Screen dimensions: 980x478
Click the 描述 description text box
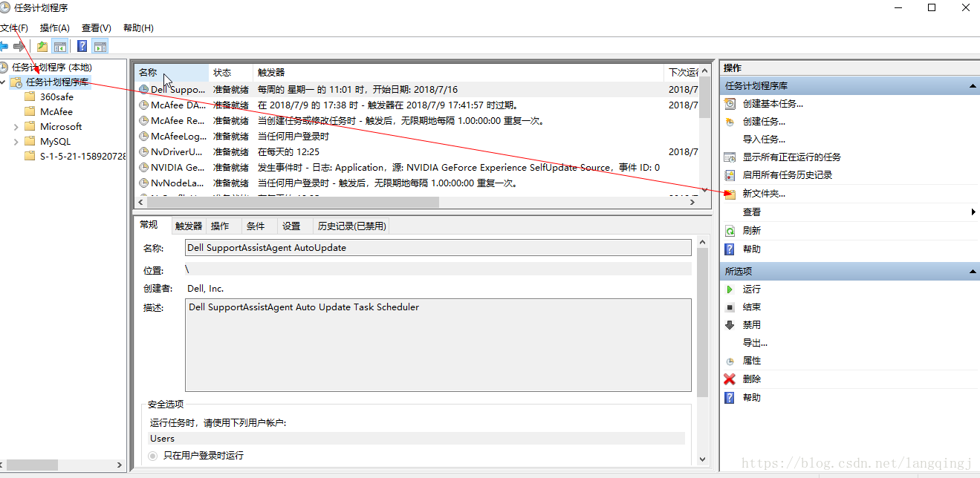(438, 345)
